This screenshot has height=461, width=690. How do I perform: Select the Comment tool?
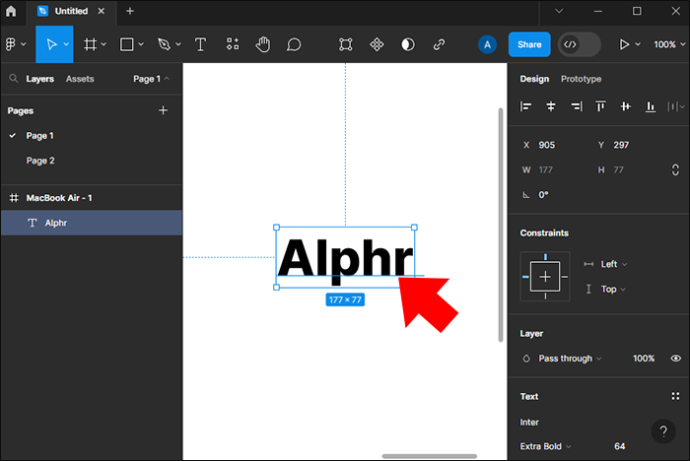pyautogui.click(x=294, y=44)
